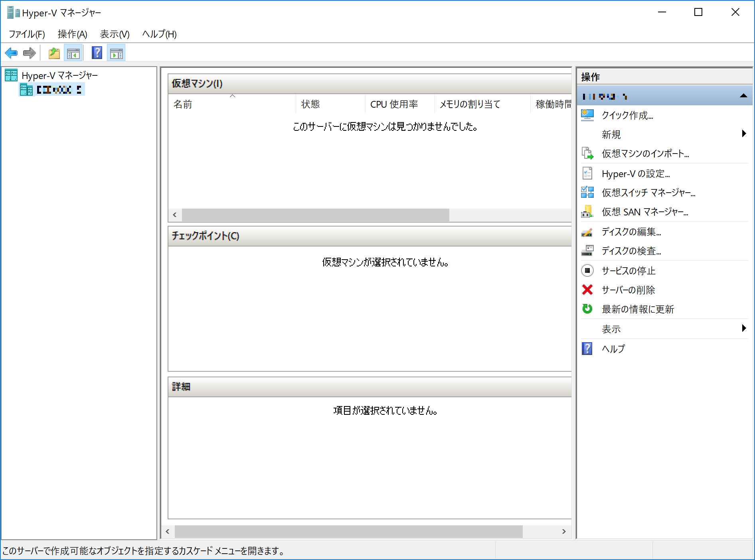Sort by 稼働時間 column header

tap(551, 104)
